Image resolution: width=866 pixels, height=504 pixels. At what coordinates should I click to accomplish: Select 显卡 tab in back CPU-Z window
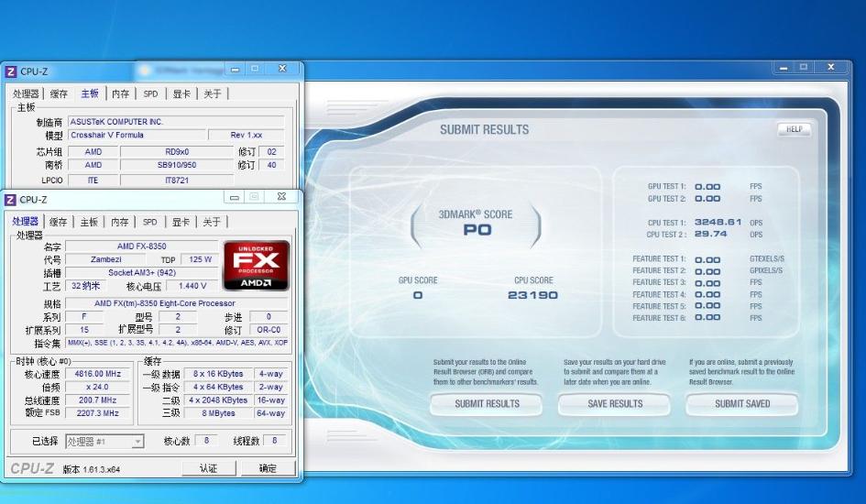click(181, 93)
